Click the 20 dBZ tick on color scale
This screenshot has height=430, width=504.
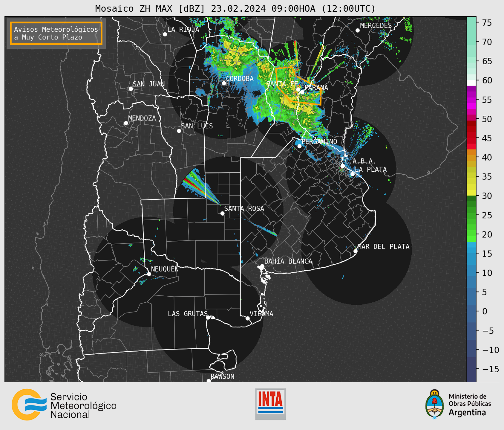tap(487, 234)
